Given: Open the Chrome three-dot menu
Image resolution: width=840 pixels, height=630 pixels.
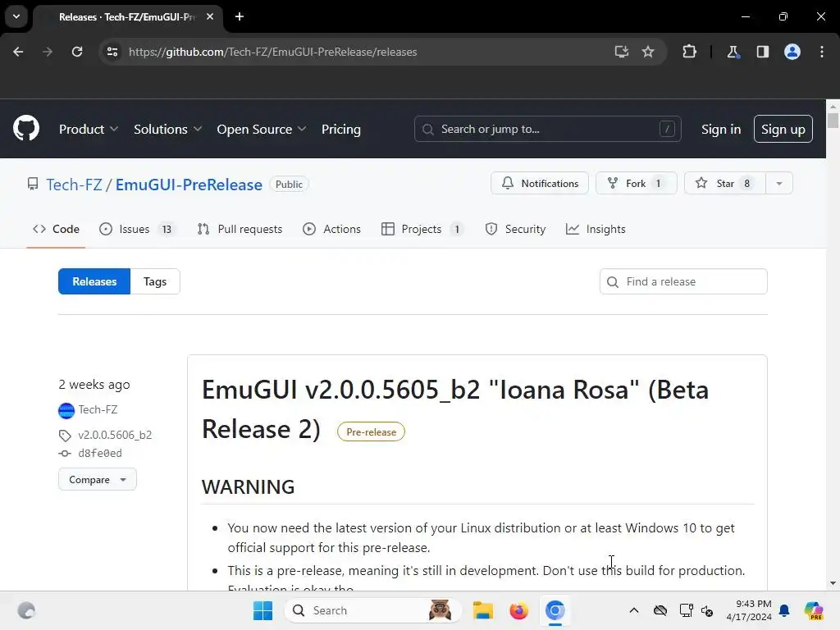Looking at the screenshot, I should (x=822, y=52).
